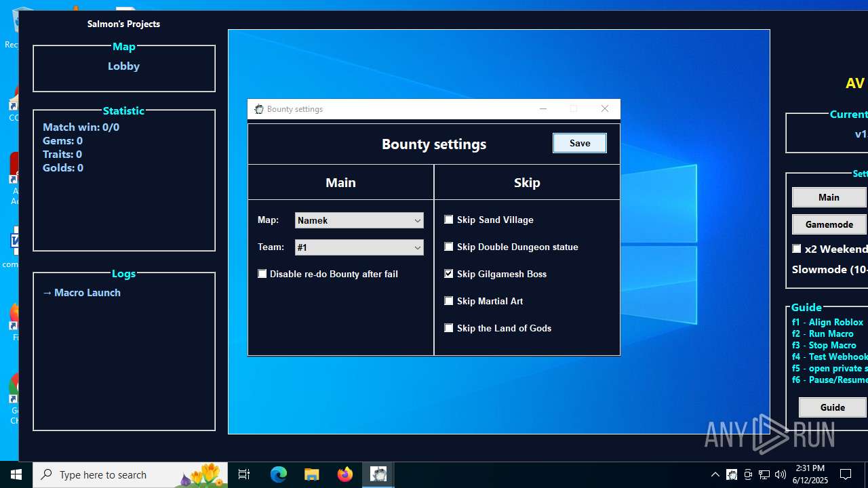Open the volume tray icon
The width and height of the screenshot is (868, 488).
[x=781, y=474]
